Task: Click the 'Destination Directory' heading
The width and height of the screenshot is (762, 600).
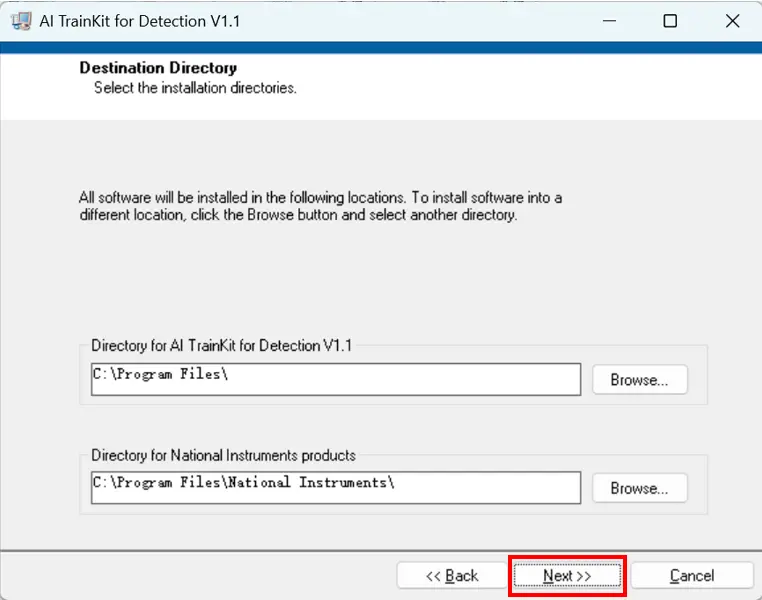Action: point(158,69)
